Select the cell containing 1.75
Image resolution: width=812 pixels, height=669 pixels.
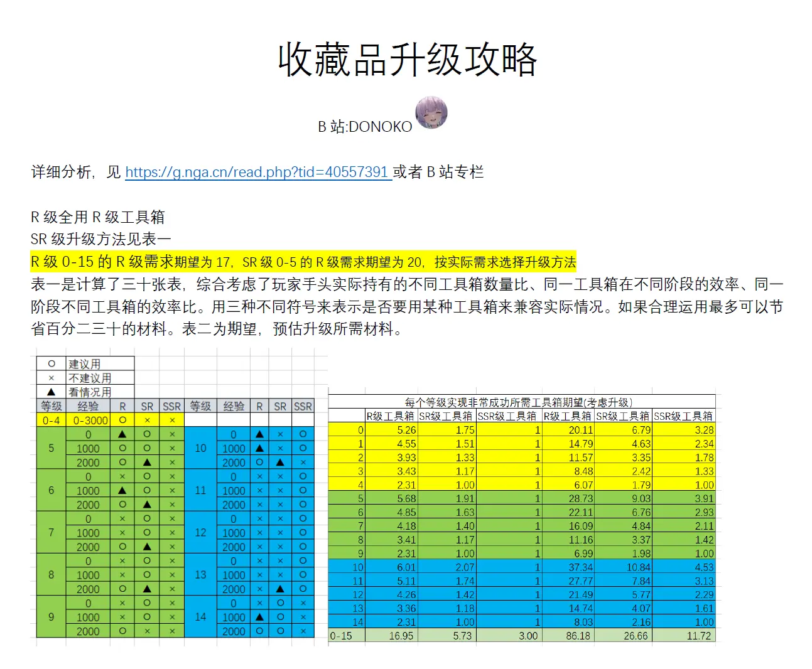tap(447, 430)
